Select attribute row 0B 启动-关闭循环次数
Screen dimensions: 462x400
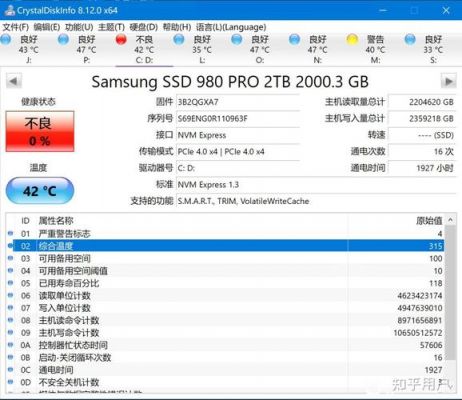(226, 357)
